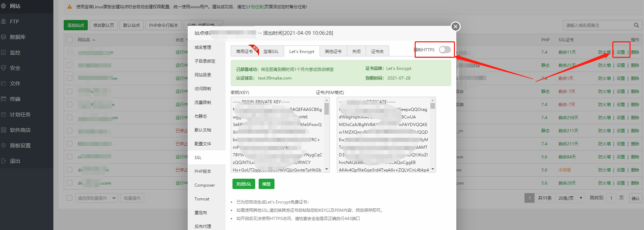The image size is (644, 230).
Task: Open 伪静态 in dialog side menu
Action: (207, 116)
